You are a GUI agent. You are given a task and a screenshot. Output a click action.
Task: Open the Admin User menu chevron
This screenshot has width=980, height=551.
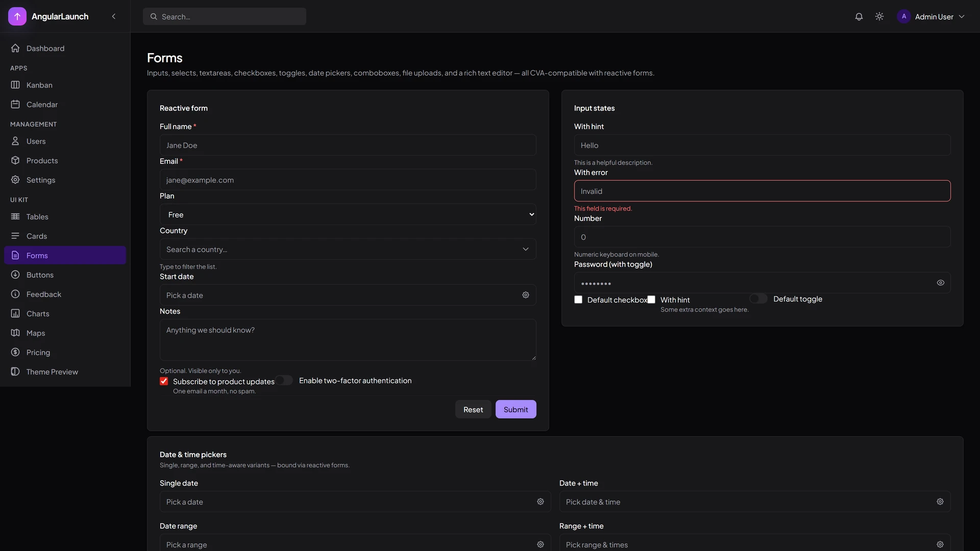click(x=962, y=16)
